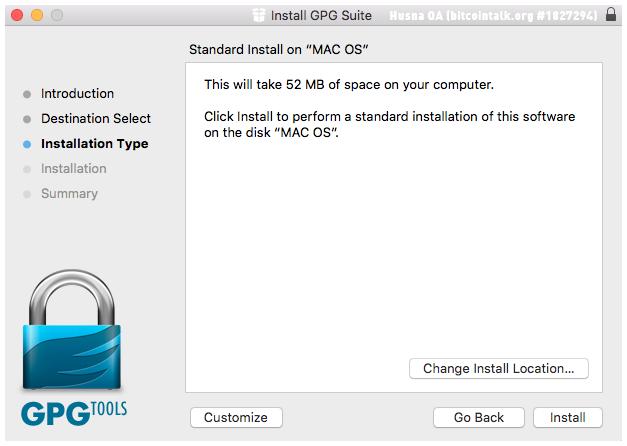Click the blue bullet beside Installation Type
The width and height of the screenshot is (627, 446).
(x=27, y=144)
